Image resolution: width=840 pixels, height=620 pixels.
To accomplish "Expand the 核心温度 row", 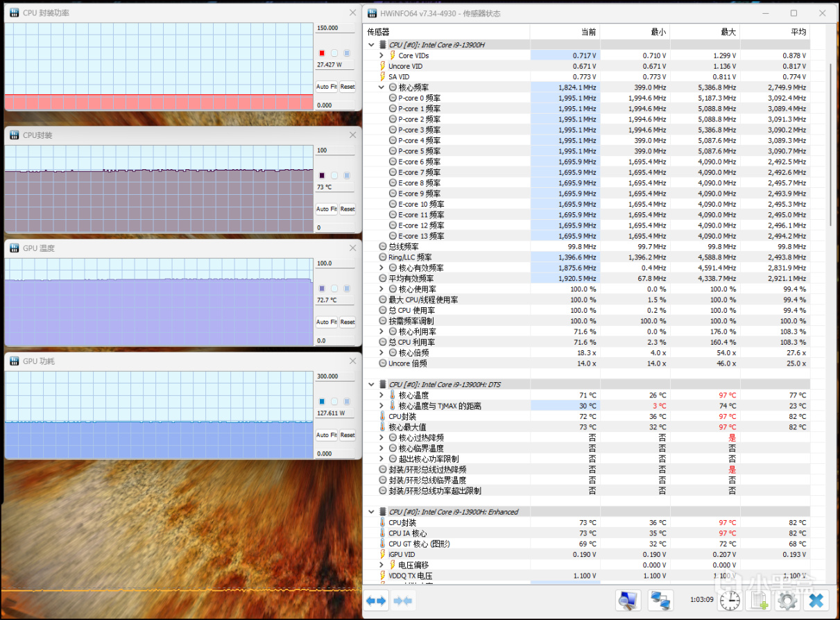I will (382, 395).
